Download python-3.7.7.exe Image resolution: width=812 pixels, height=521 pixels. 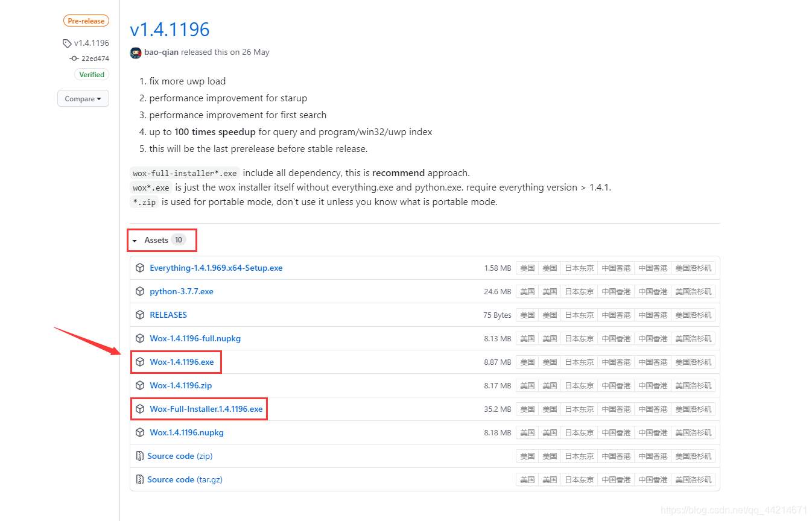coord(182,291)
